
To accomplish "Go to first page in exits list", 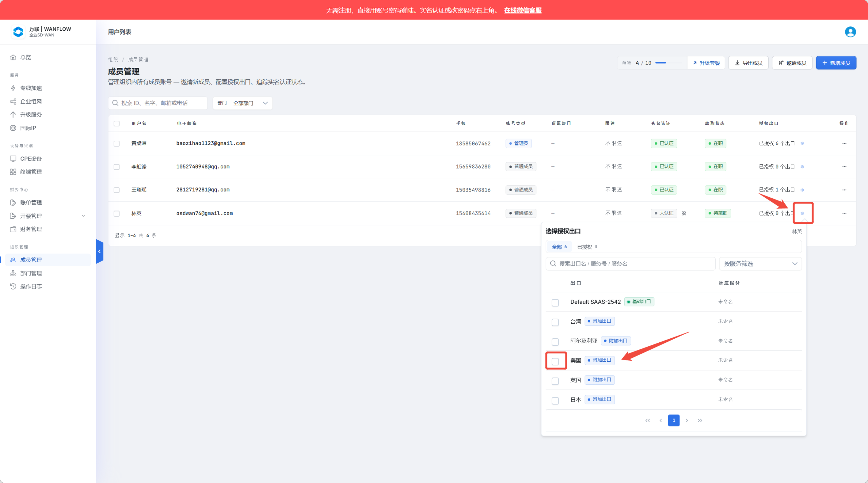I will pos(648,420).
